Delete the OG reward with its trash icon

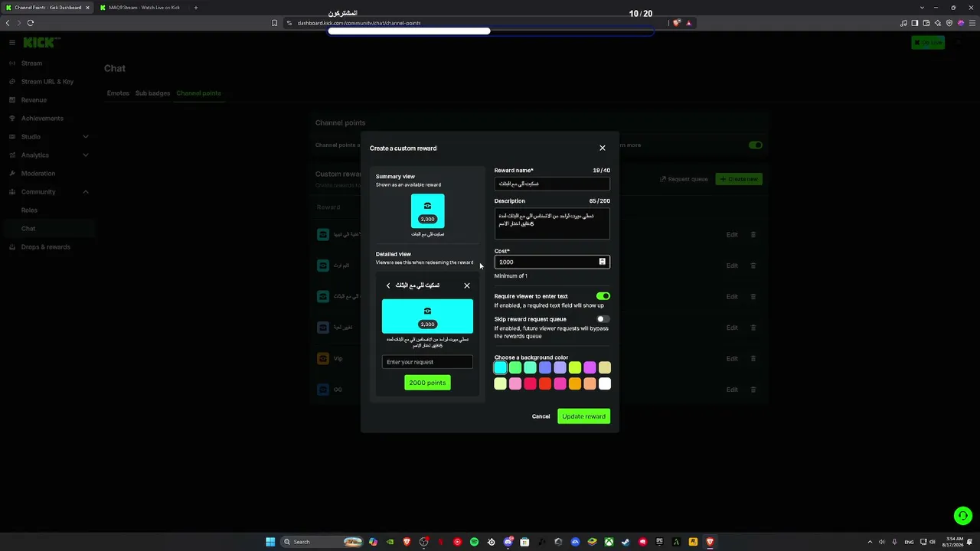pyautogui.click(x=753, y=390)
